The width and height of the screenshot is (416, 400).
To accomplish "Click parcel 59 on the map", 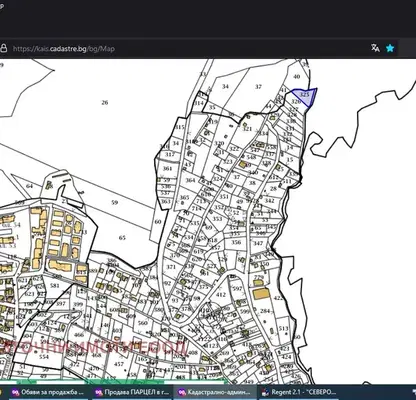I will tap(115, 202).
